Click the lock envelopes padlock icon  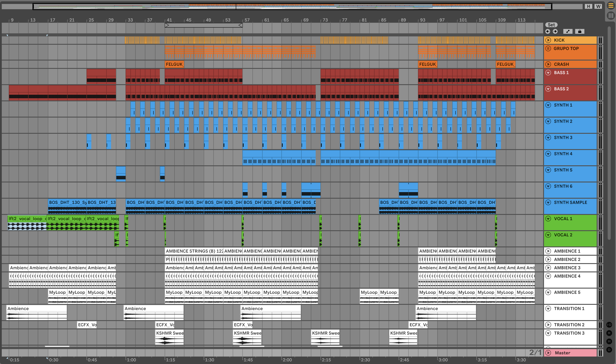tap(579, 31)
